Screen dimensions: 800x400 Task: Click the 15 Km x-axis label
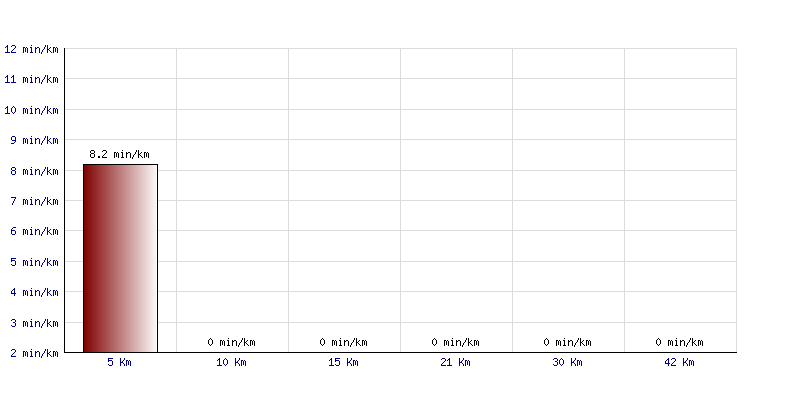click(343, 362)
